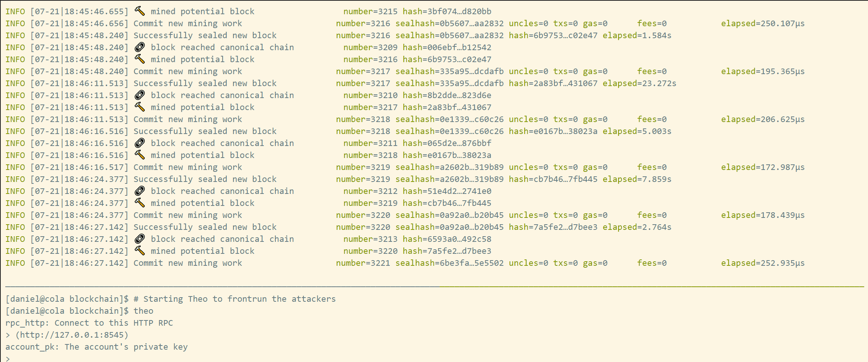Click the text hash=2a83bf…431067 on mined potential block line
Viewport: 868px width, 362px height.
click(447, 107)
